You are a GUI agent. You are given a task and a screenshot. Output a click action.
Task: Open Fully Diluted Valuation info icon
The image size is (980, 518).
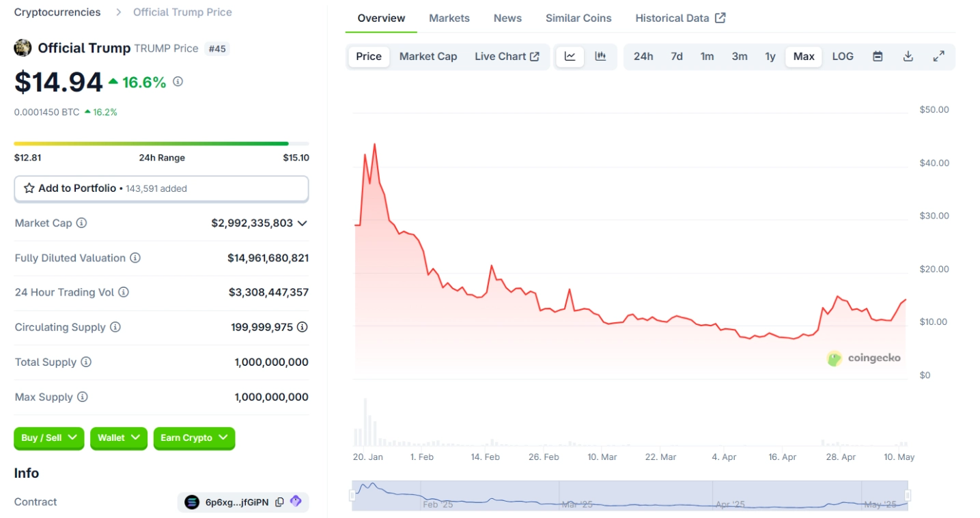click(x=135, y=258)
